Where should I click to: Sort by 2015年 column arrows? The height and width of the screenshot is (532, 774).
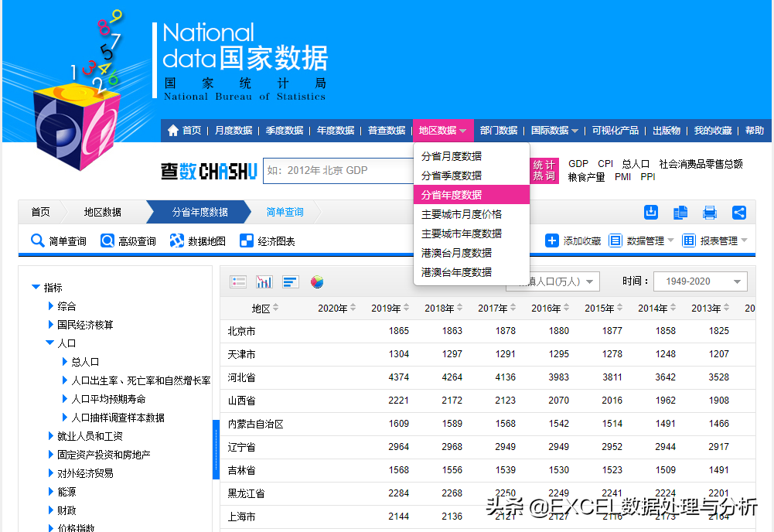pyautogui.click(x=619, y=308)
